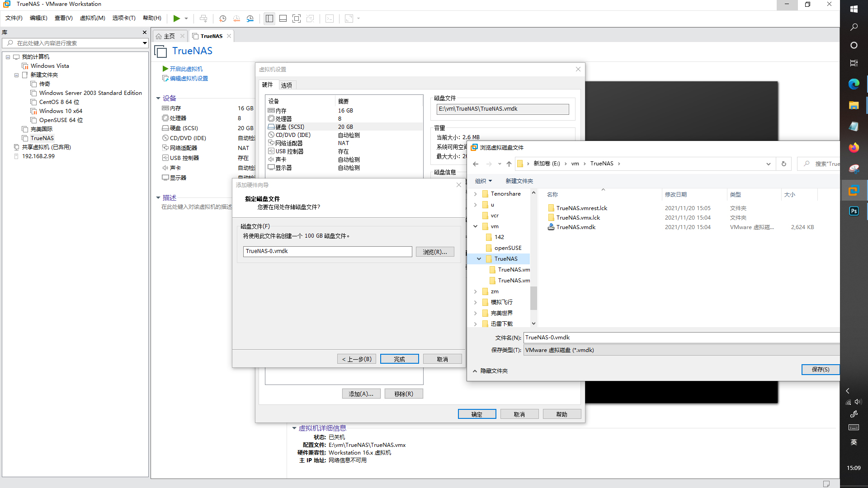The width and height of the screenshot is (868, 488).
Task: Select 192.168.2.99 in library tree
Action: tap(38, 156)
